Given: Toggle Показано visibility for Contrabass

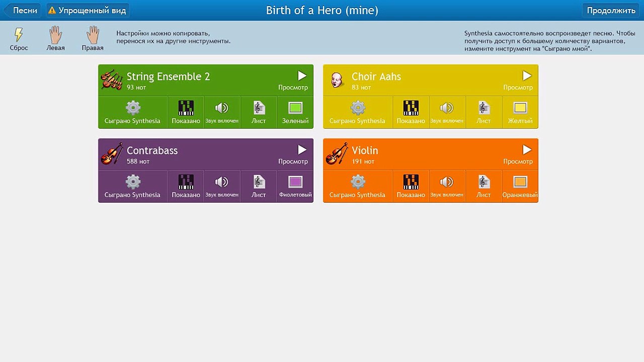Looking at the screenshot, I should coord(186,186).
